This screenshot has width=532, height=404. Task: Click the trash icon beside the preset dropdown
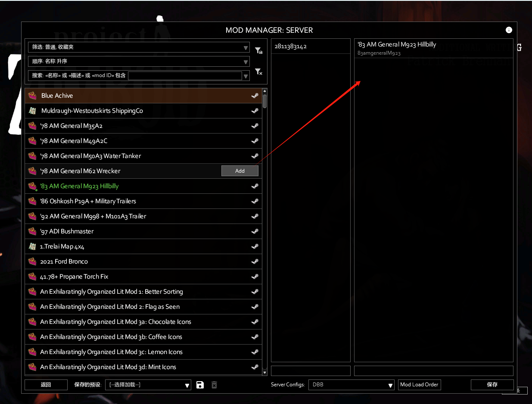tap(214, 385)
